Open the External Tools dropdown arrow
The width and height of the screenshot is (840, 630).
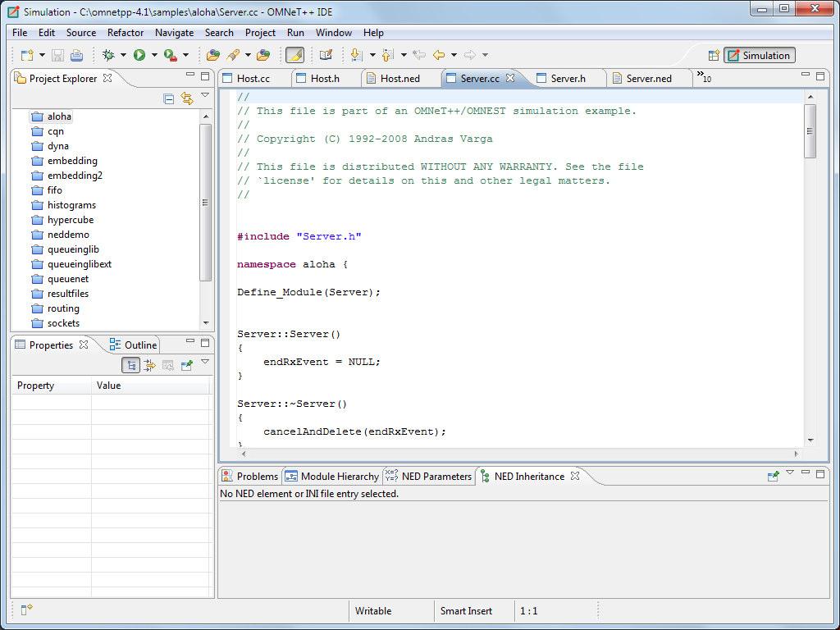point(186,55)
